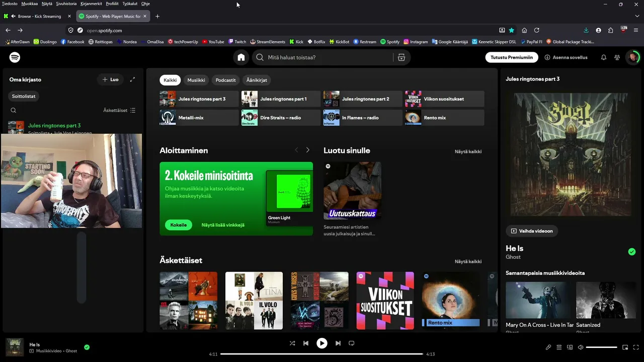The height and width of the screenshot is (362, 644).
Task: Open the Tiedosto menu
Action: (x=10, y=4)
